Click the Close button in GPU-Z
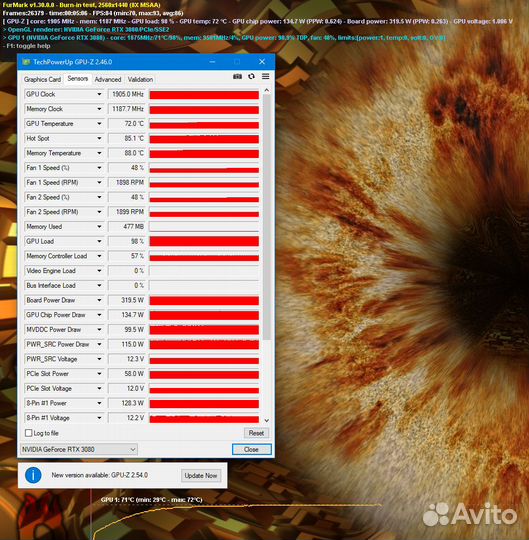The image size is (529, 540). point(251,449)
